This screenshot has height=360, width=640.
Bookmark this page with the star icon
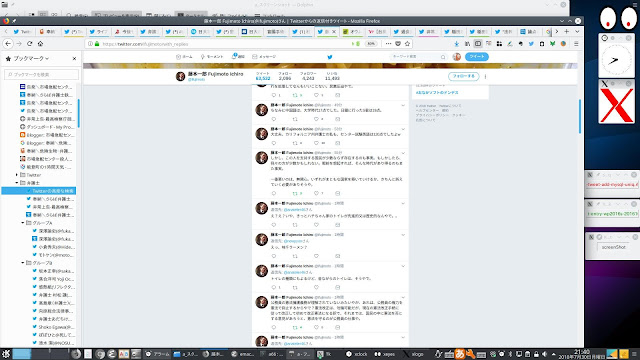point(407,44)
